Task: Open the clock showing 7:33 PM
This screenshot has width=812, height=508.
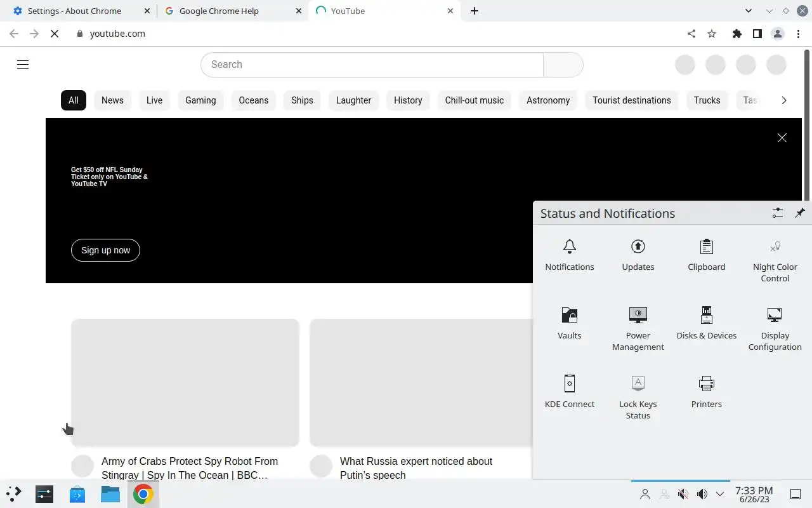Action: pyautogui.click(x=754, y=494)
